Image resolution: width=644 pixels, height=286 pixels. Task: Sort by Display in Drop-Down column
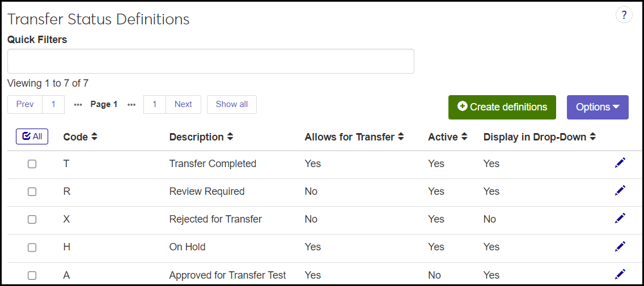[x=593, y=137]
